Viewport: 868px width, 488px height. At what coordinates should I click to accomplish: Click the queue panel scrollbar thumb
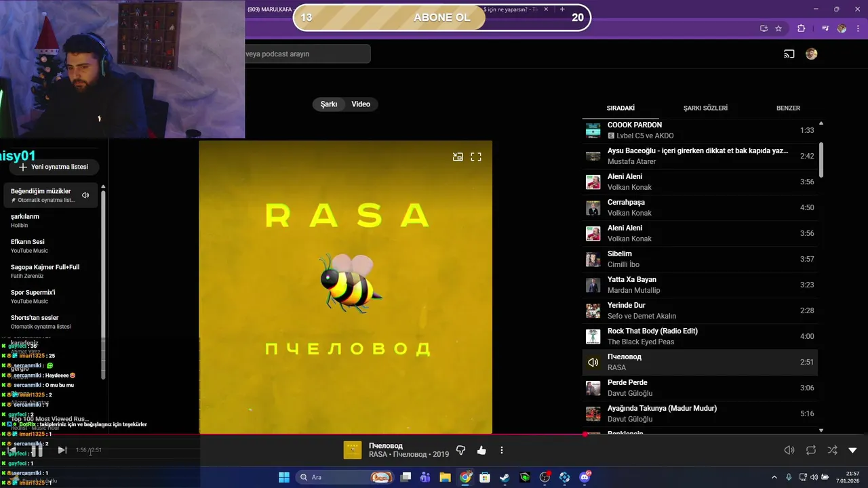click(821, 159)
